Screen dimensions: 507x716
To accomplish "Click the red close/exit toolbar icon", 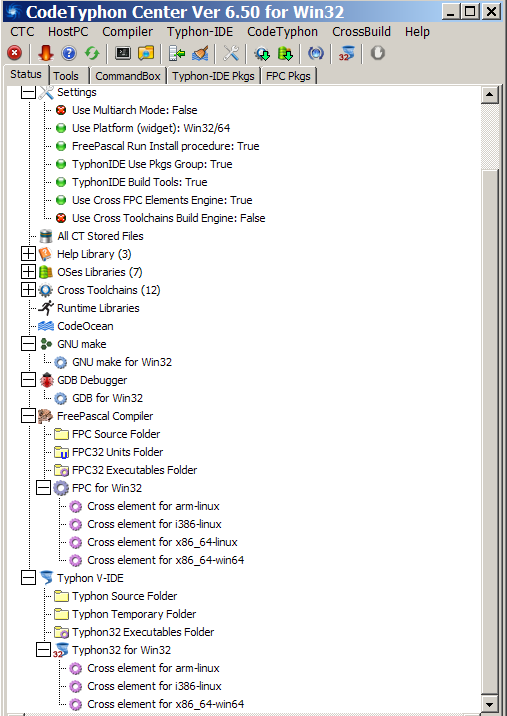I will [15, 53].
